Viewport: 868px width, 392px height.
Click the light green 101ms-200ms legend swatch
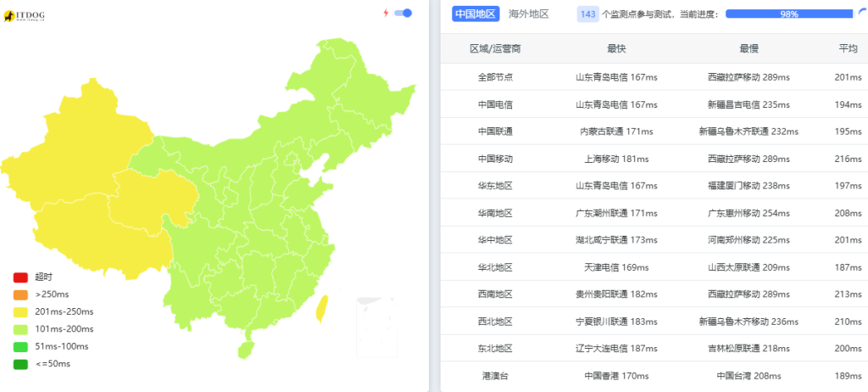[x=20, y=329]
